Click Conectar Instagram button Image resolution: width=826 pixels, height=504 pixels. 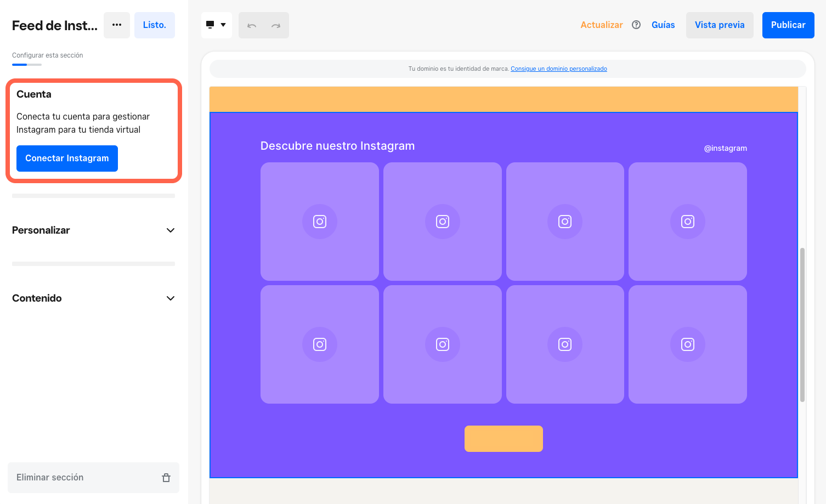coord(67,158)
